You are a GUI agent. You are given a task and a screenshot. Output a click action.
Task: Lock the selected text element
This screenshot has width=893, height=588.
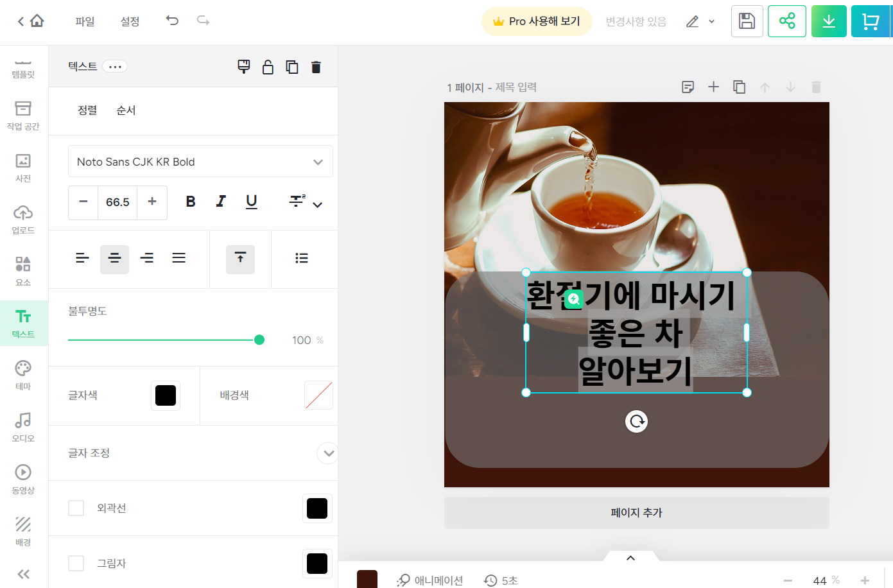tap(268, 66)
